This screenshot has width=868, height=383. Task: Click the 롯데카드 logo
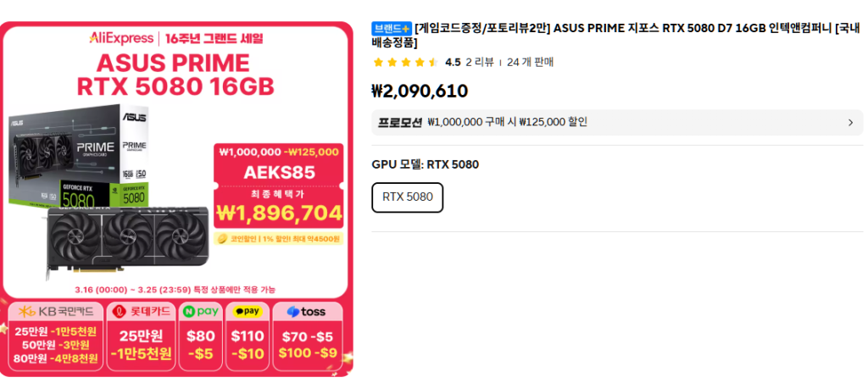coord(142,312)
